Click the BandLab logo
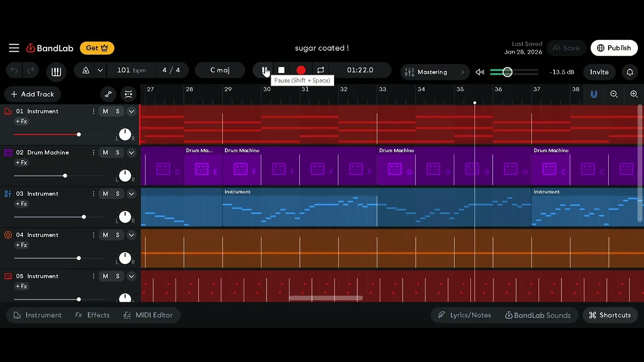The width and height of the screenshot is (644, 362). tap(50, 48)
